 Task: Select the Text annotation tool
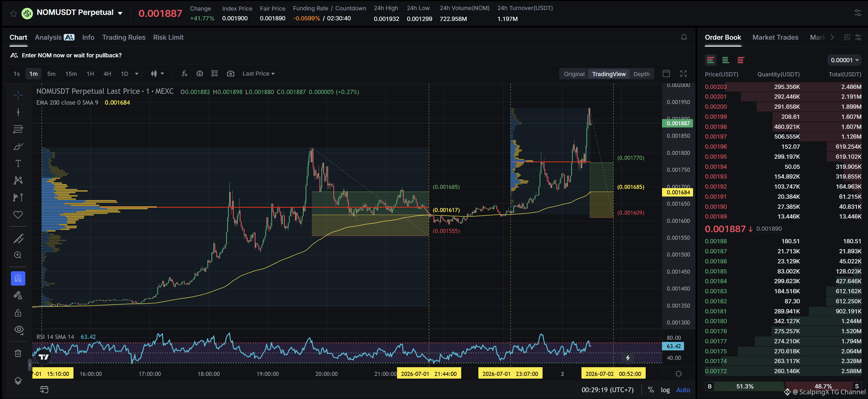click(18, 163)
